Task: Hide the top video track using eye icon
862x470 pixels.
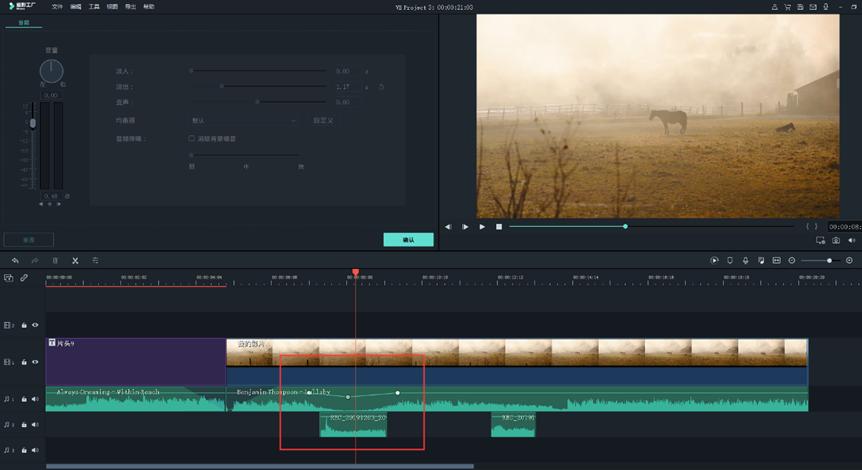Action: pyautogui.click(x=36, y=325)
